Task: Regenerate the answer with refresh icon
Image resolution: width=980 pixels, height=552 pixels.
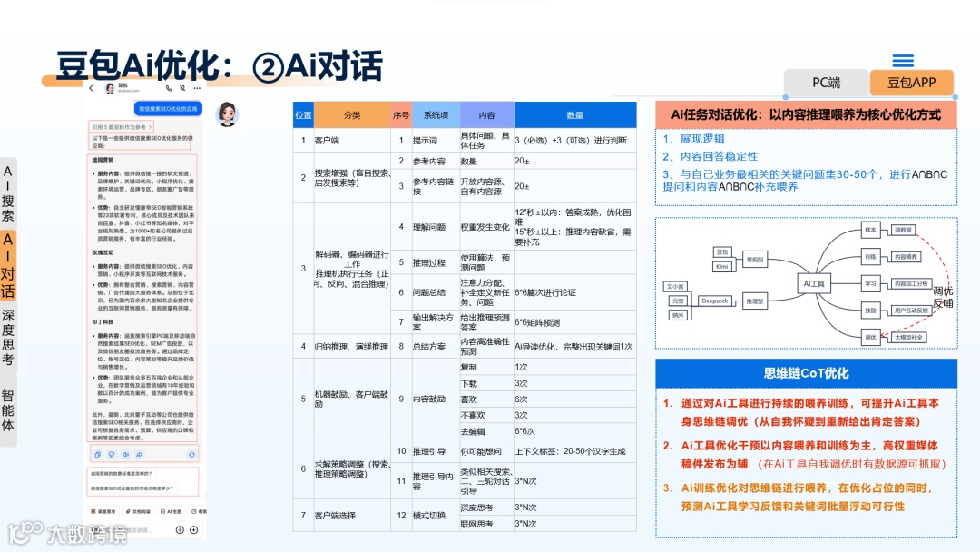Action: [x=191, y=455]
